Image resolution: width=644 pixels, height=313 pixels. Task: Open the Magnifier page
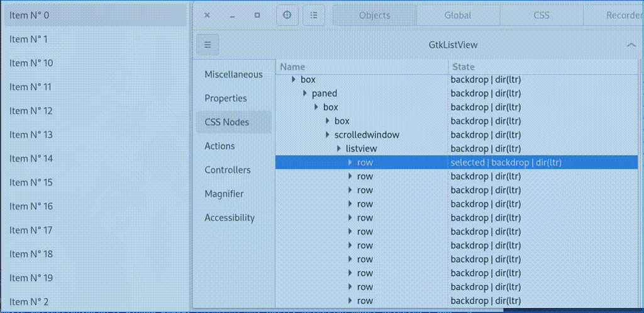[224, 194]
